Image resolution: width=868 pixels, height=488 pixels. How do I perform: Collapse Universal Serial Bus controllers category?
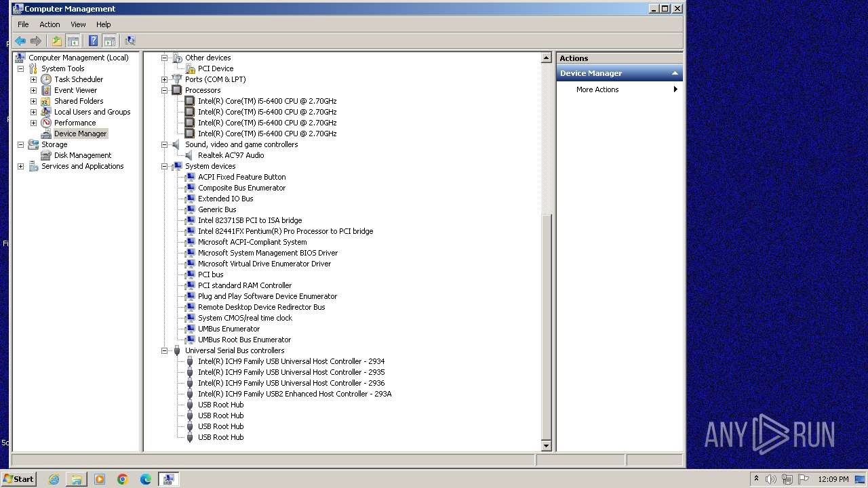164,350
